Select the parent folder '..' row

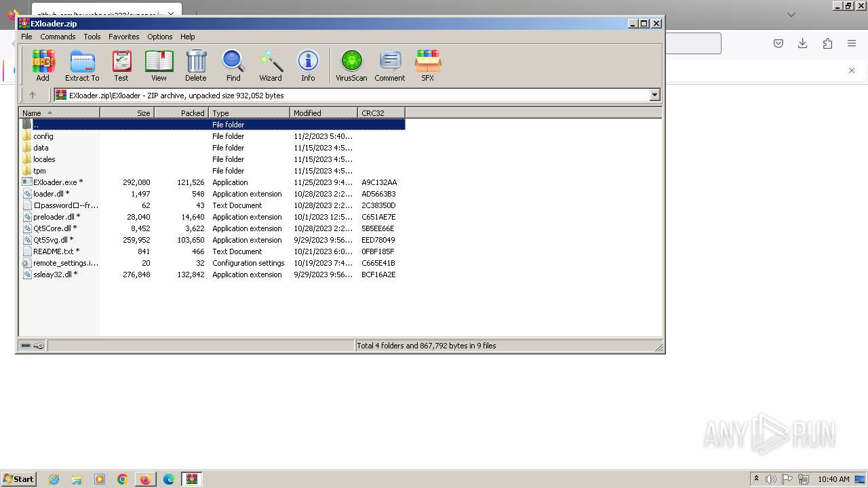(212, 125)
